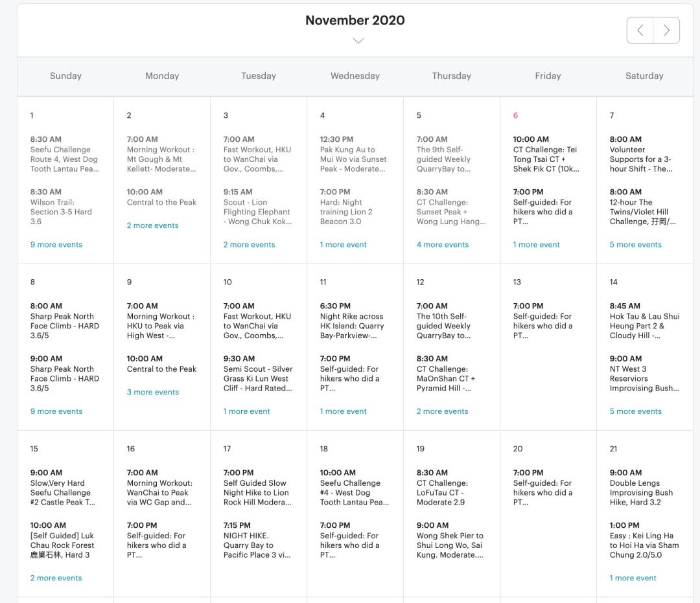Open Hok Tau & Lau Shui Heung event
Viewport: 700px width, 603px height.
click(644, 326)
